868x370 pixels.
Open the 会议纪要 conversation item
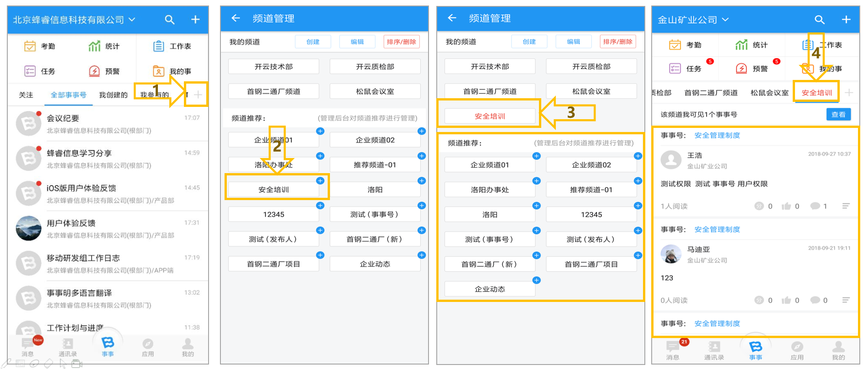(108, 124)
